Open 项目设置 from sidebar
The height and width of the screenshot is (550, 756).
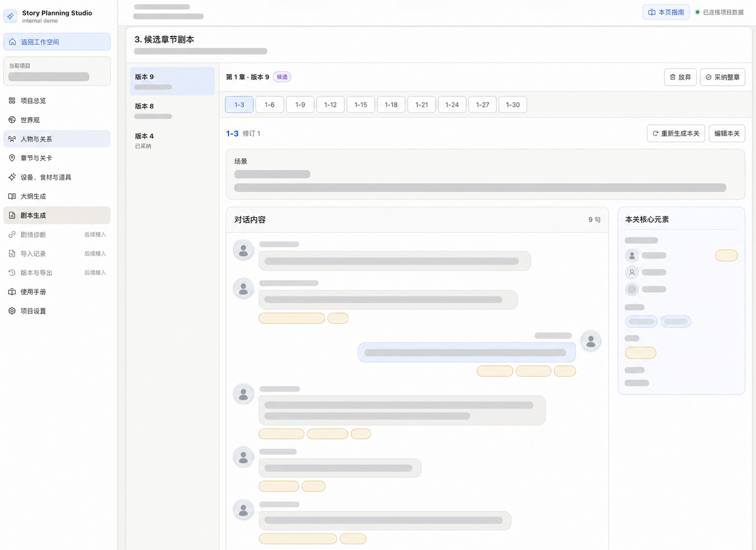point(57,311)
